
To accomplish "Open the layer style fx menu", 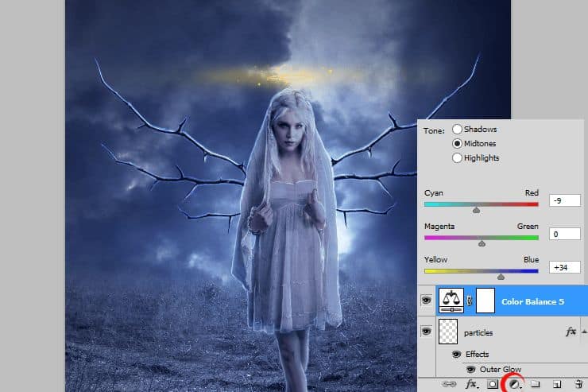I will [471, 384].
